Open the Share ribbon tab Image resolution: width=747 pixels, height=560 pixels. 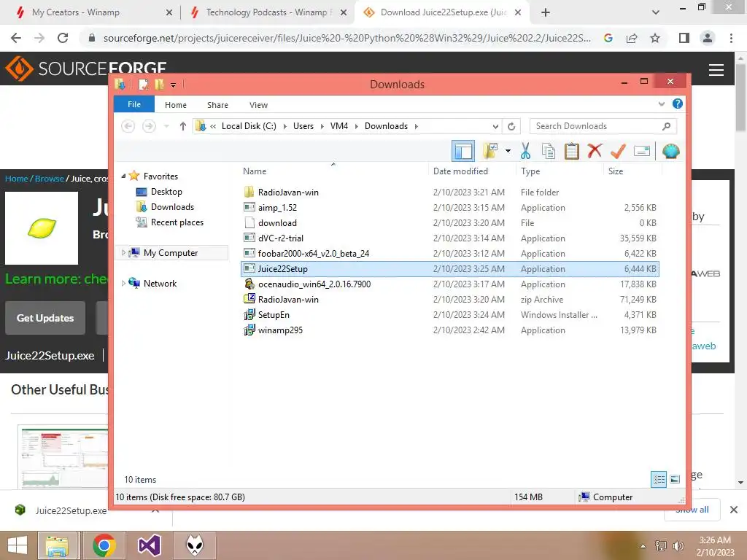(217, 105)
